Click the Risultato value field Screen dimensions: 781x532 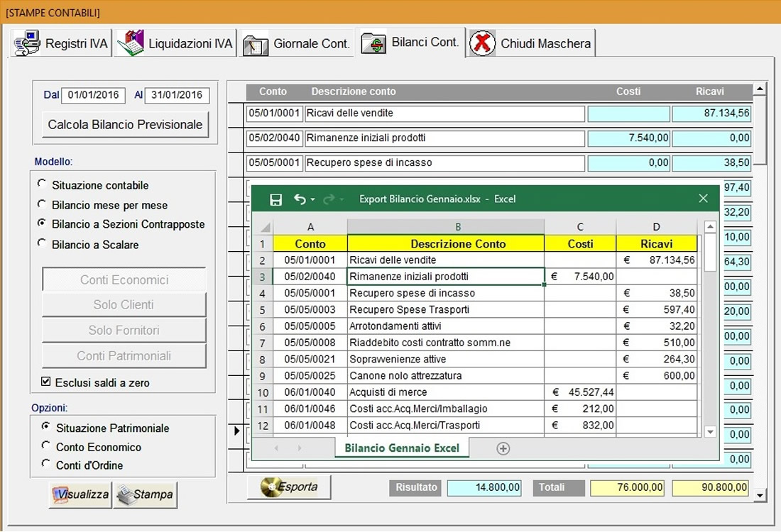[484, 488]
